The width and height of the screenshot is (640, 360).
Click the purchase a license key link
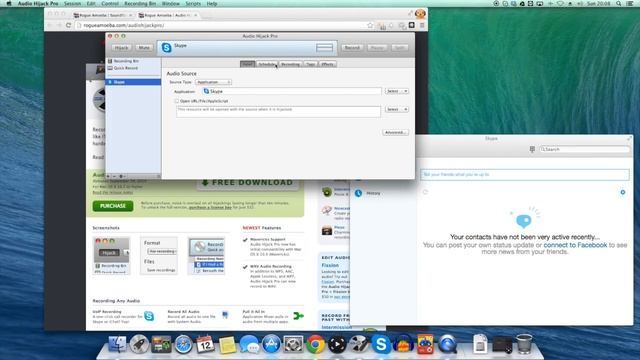(x=210, y=207)
